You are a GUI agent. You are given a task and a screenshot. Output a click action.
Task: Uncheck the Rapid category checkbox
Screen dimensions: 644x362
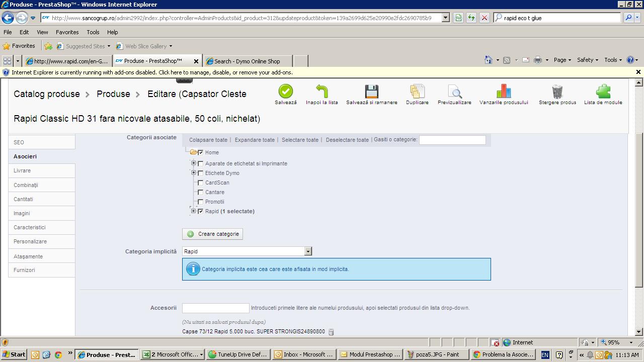pos(201,211)
